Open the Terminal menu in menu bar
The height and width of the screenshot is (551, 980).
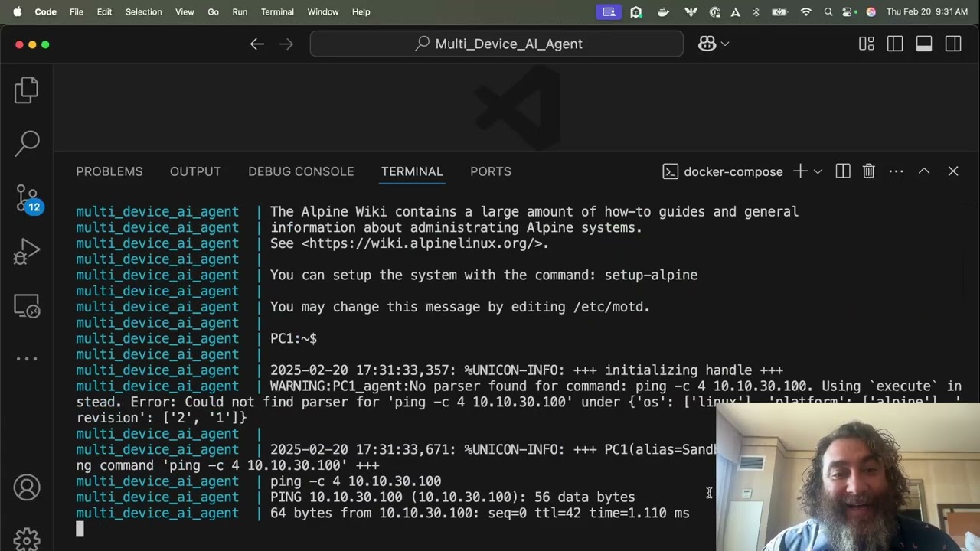[x=277, y=11]
